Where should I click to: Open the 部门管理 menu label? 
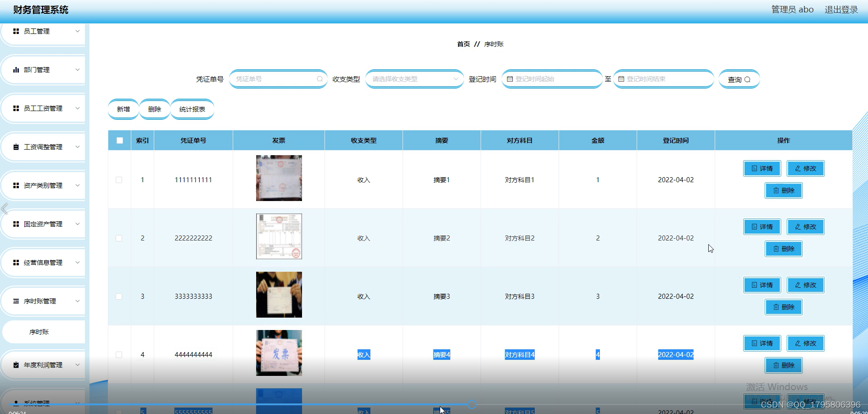click(37, 70)
